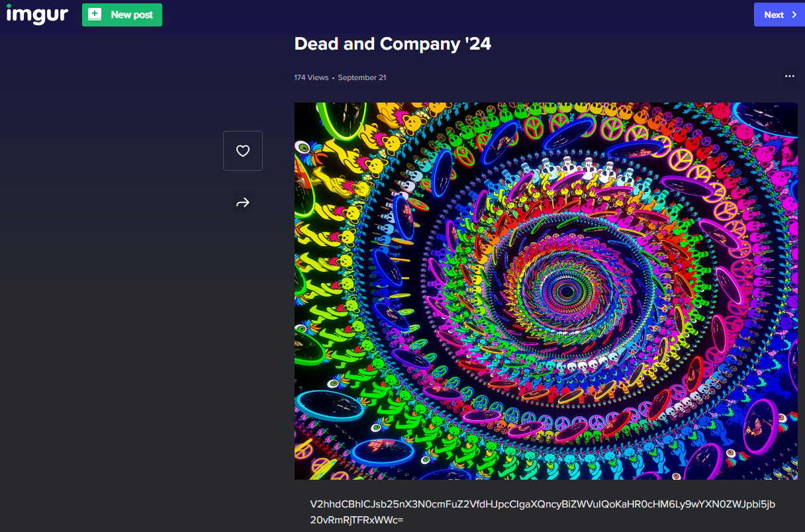Click the post title Dead and Company '24

pyautogui.click(x=393, y=44)
